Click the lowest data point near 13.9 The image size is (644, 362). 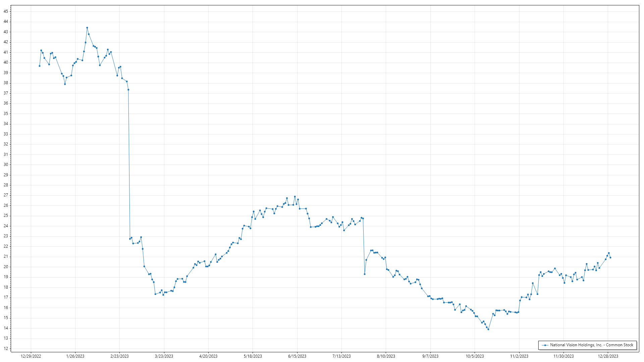[x=488, y=329]
